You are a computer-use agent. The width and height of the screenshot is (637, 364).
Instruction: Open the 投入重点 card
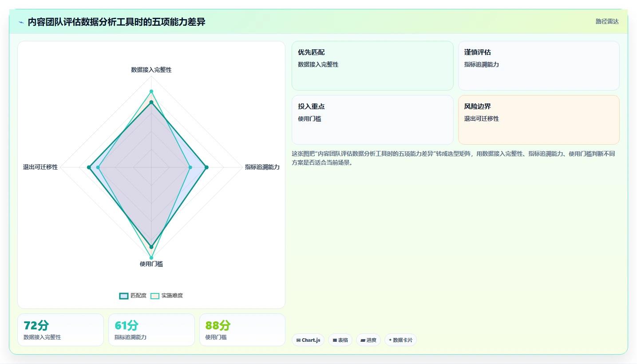pos(372,120)
